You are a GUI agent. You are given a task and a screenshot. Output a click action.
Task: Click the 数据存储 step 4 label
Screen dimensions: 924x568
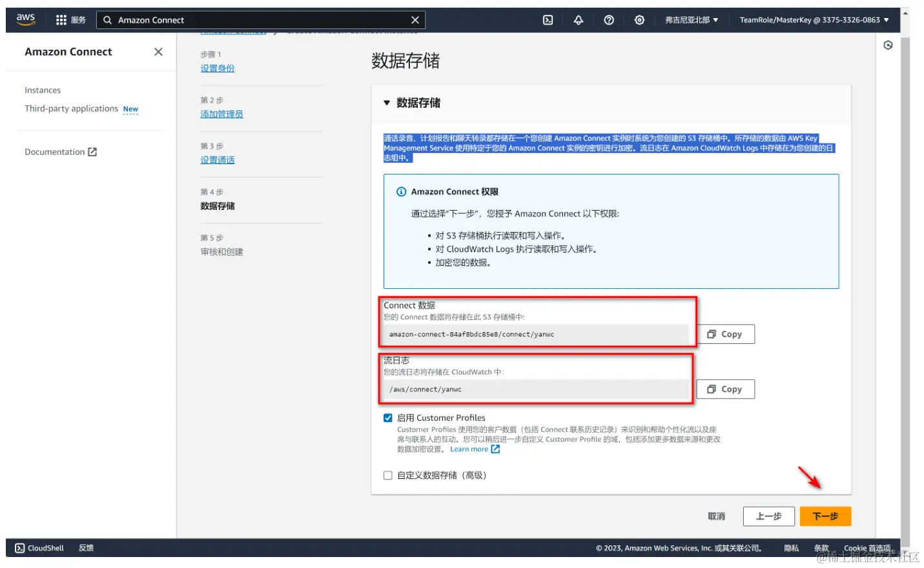218,206
